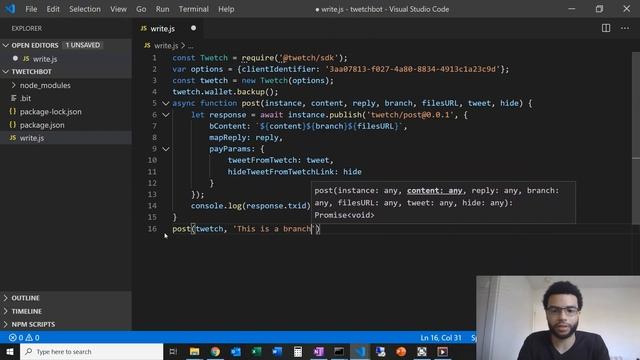Open the snipping tool taskbar icon
The image size is (640, 360).
(x=422, y=351)
